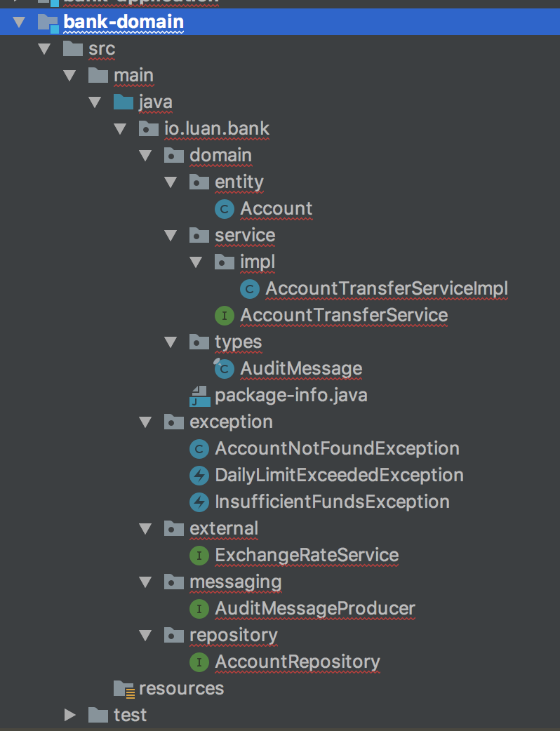
Task: Click the AuditMessage class icon
Action: (x=224, y=369)
